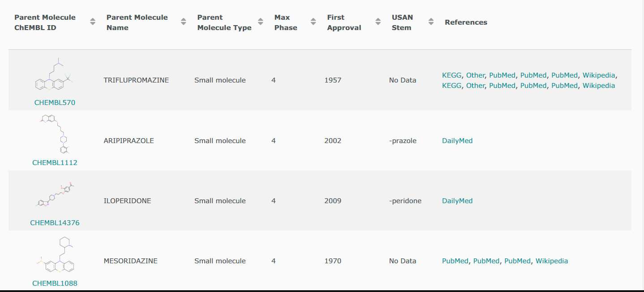
Task: Open Wikipedia reference for mesoridazine
Action: [552, 261]
